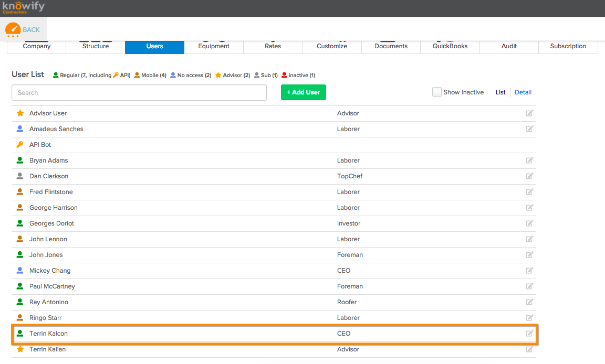Go to the Subscription tab
The width and height of the screenshot is (605, 364).
[568, 46]
